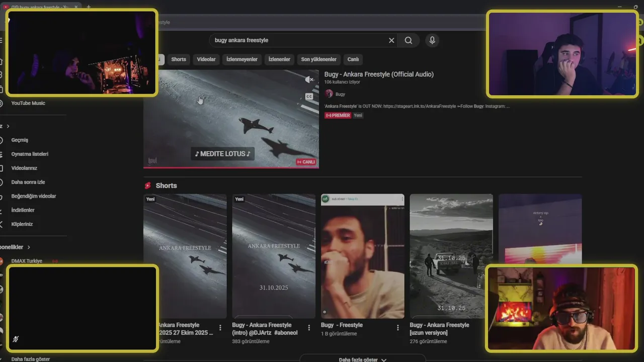Click the magnifier search button
Screen dimensions: 644x362
point(409,40)
